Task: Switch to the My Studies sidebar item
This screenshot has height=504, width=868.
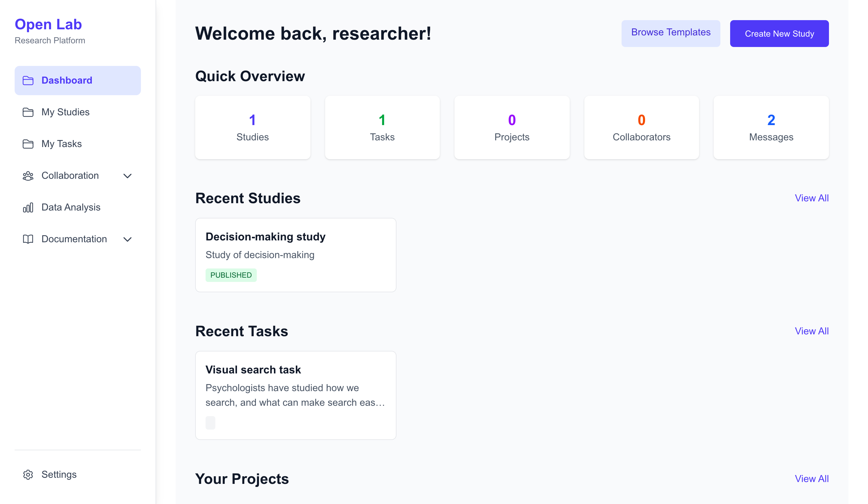Action: click(x=65, y=112)
